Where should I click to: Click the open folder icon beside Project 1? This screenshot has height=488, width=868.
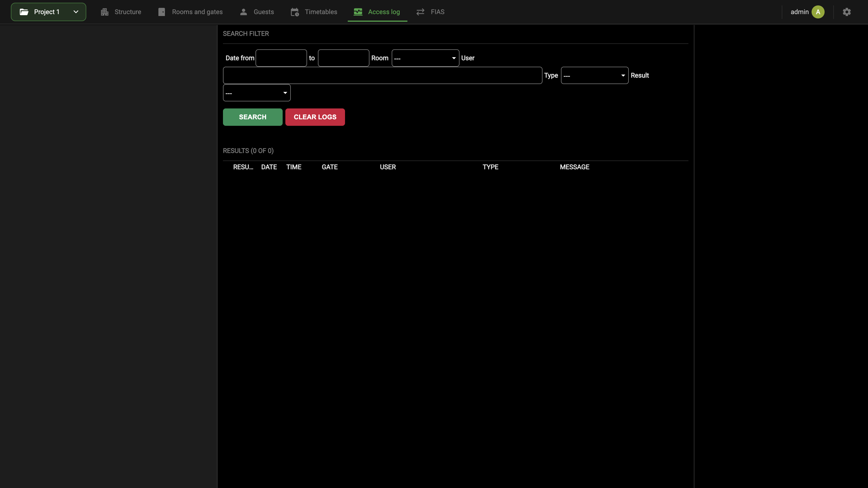24,12
